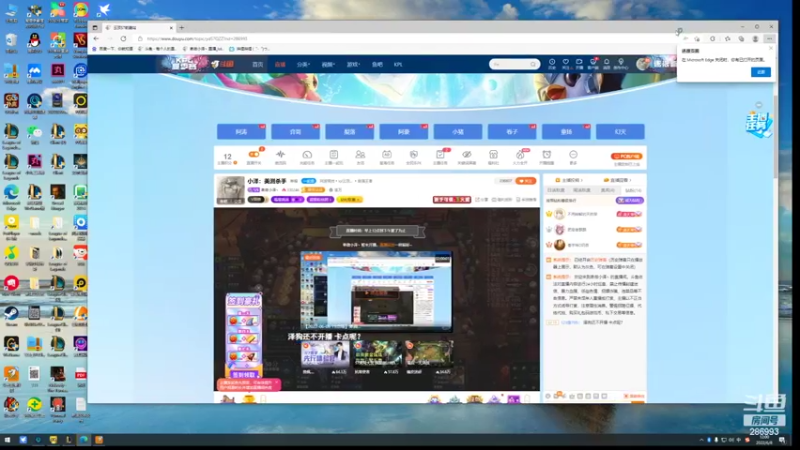The height and width of the screenshot is (450, 800).
Task: Open the header bell notifications icon
Action: pyautogui.click(x=607, y=64)
